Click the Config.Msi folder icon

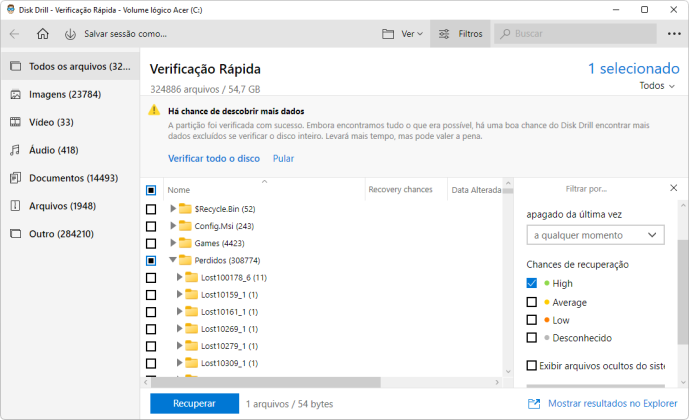(x=185, y=226)
